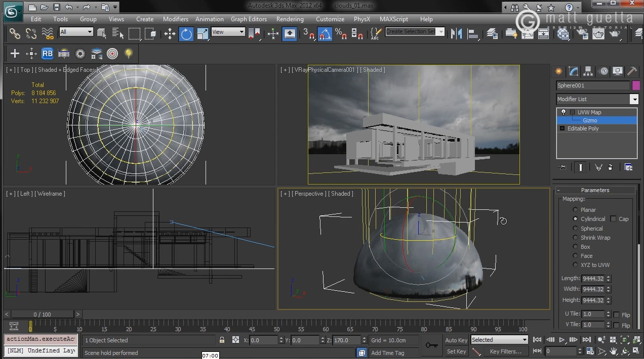
Task: Open the Rendering menu
Action: click(x=290, y=19)
